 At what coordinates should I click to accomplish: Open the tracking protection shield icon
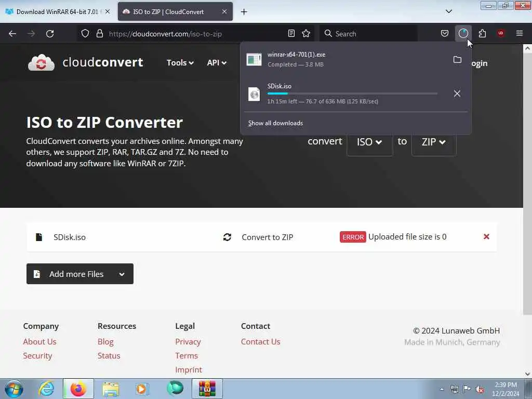[x=85, y=33]
